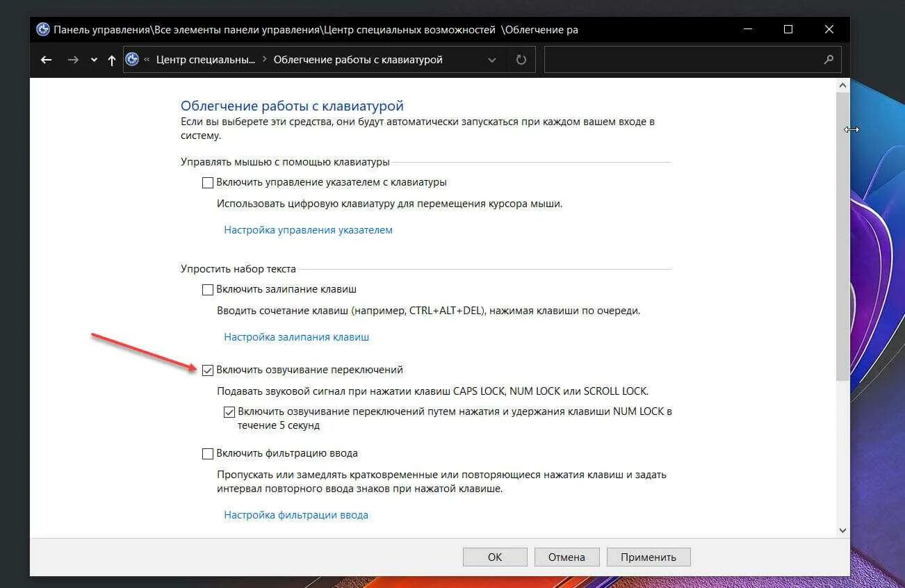Image resolution: width=905 pixels, height=588 pixels.
Task: Open 'Настройка залипания клавиш' link
Action: (296, 337)
